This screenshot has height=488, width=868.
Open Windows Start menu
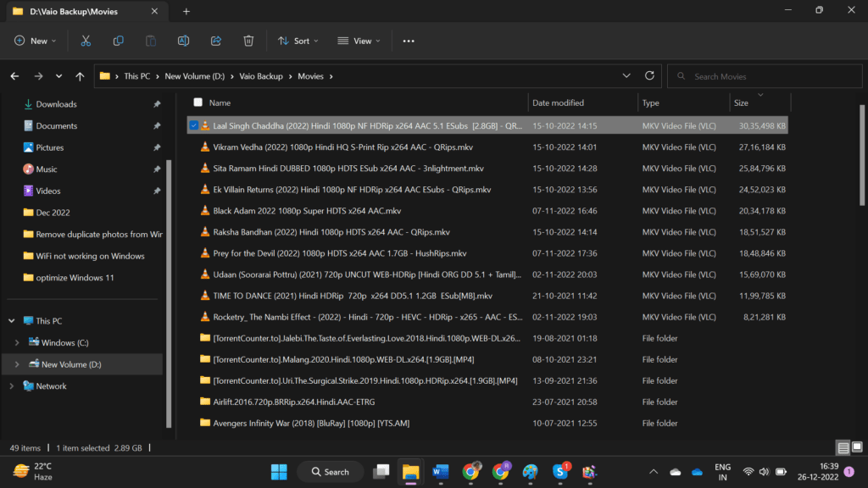[279, 472]
